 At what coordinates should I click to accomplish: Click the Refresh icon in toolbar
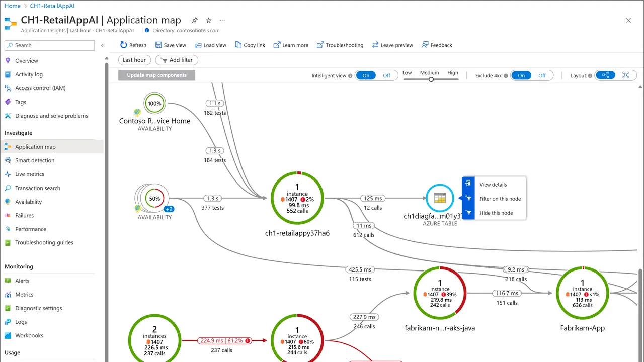click(124, 45)
